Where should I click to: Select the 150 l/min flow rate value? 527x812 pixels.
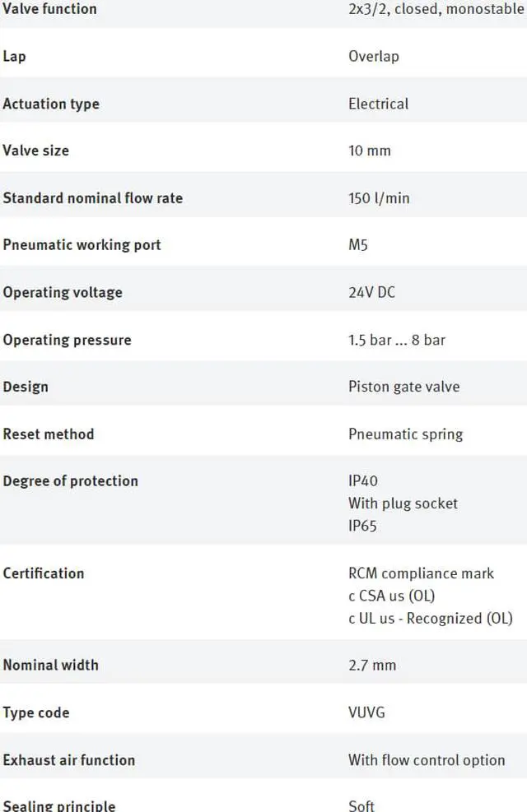tap(379, 198)
